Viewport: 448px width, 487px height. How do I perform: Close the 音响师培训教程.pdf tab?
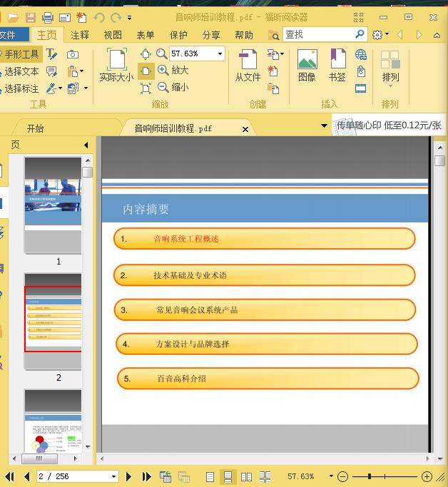point(245,129)
